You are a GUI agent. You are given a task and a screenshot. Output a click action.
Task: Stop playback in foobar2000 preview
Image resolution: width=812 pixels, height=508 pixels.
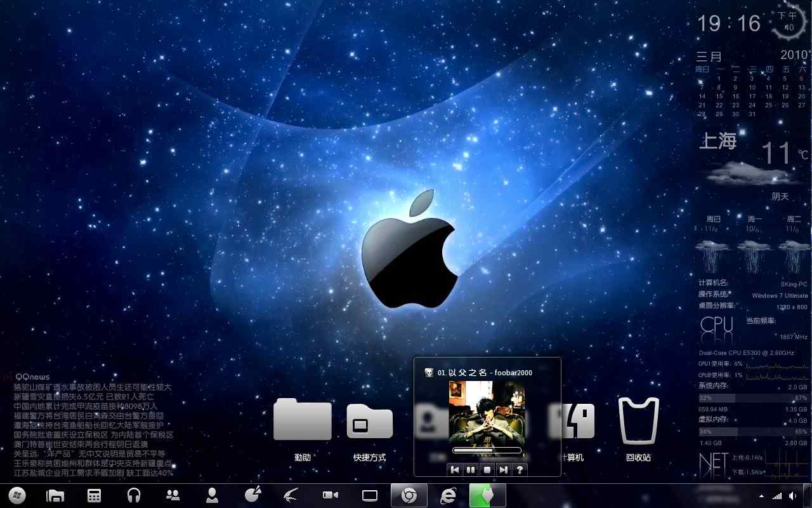click(487, 470)
